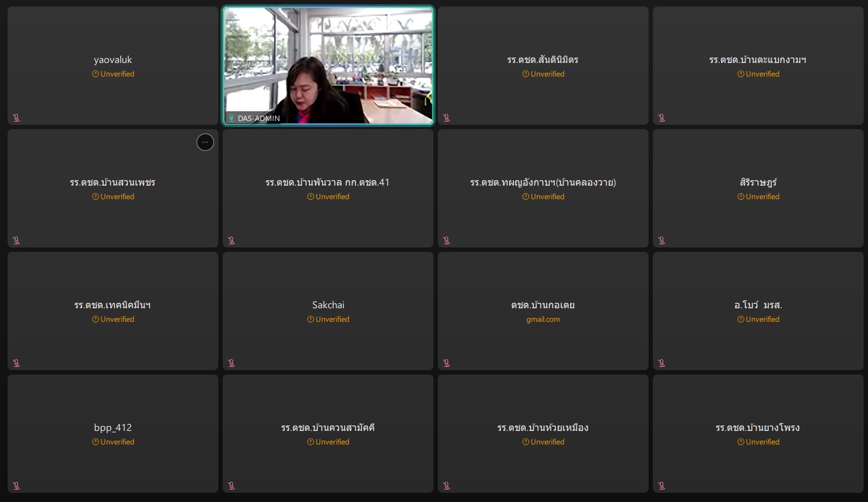Image resolution: width=868 pixels, height=502 pixels.
Task: Select participant name สิริราษฎร์
Action: pyautogui.click(x=758, y=182)
